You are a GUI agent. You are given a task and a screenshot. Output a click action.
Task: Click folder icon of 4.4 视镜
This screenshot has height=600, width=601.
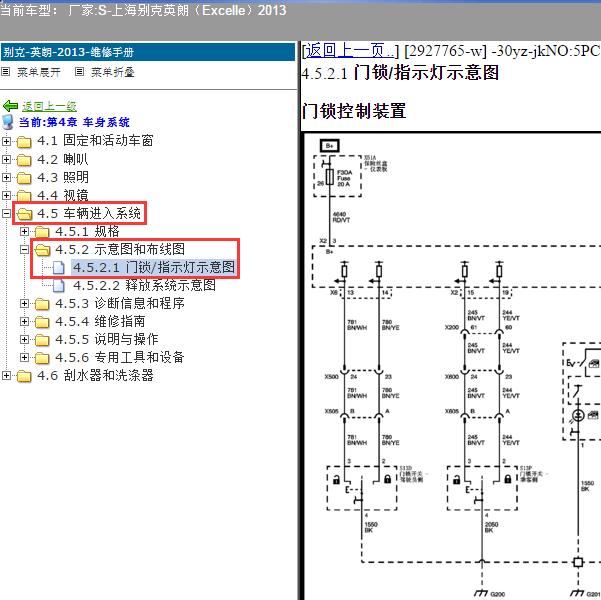24,196
